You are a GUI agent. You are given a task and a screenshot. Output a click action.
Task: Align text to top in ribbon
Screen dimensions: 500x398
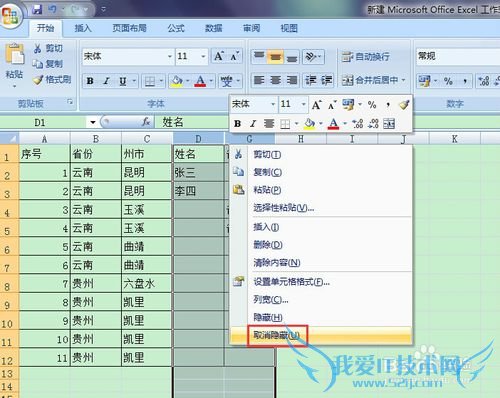tap(259, 56)
